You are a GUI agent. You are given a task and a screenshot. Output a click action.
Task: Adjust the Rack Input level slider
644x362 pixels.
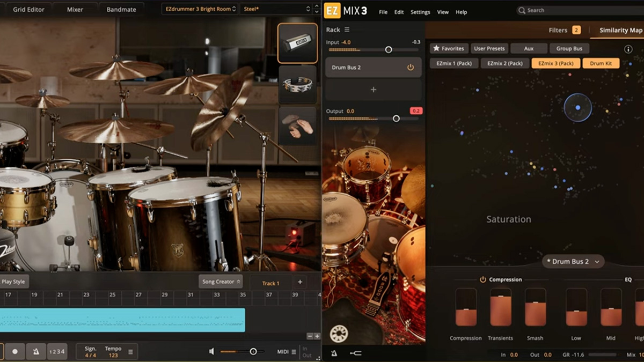pyautogui.click(x=374, y=49)
